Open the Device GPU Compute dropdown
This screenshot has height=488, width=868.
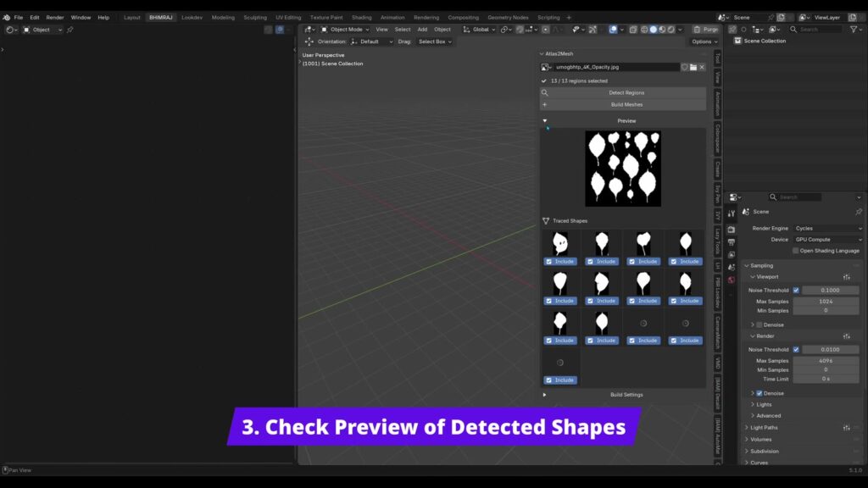coord(827,240)
